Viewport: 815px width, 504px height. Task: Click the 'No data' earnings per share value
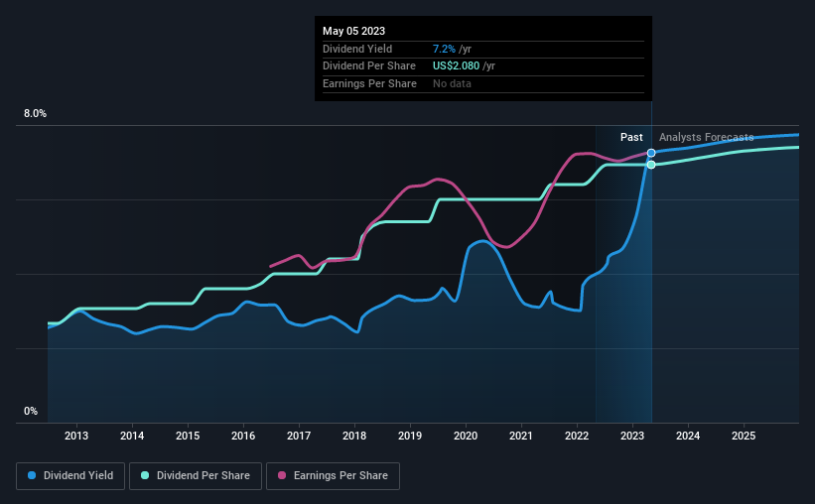(x=453, y=83)
